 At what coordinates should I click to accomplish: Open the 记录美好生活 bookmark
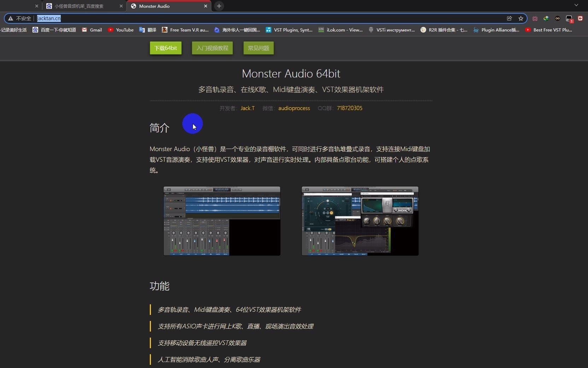(13, 30)
